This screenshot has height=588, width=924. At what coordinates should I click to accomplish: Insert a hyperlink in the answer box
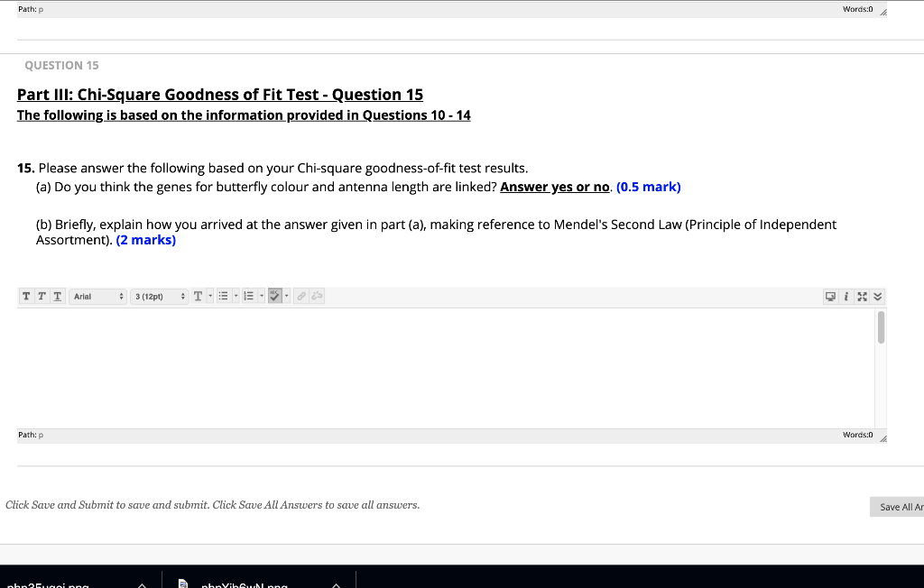(300, 296)
